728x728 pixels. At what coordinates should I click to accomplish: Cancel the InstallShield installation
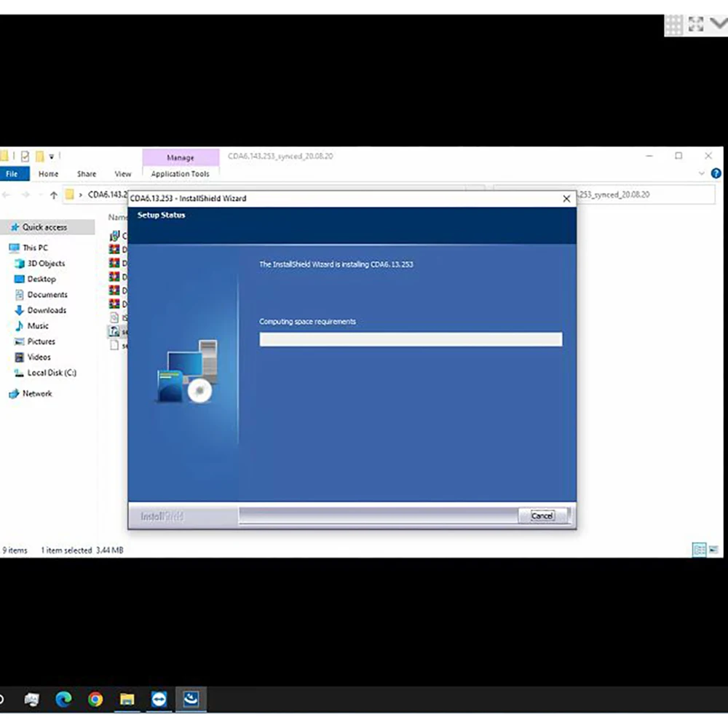click(x=542, y=515)
